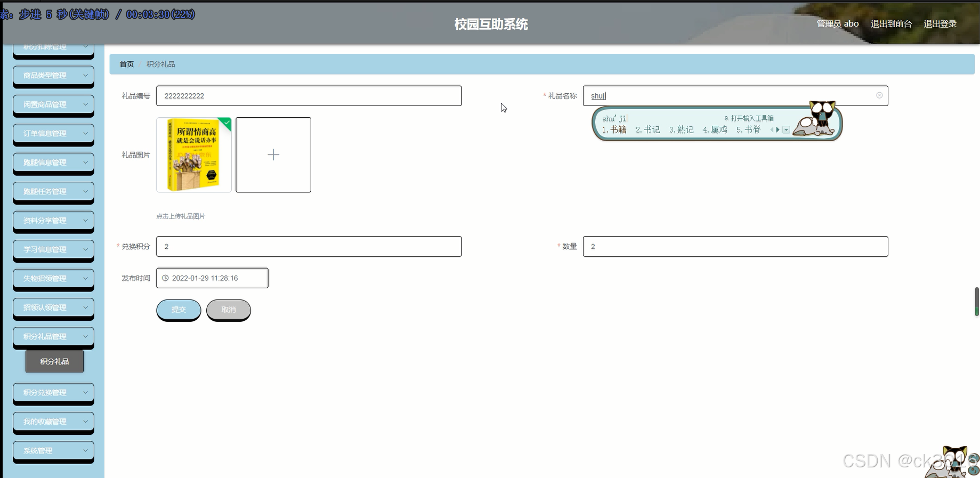The width and height of the screenshot is (980, 478).
Task: Go to previous IME candidate page arrow
Action: pos(772,129)
